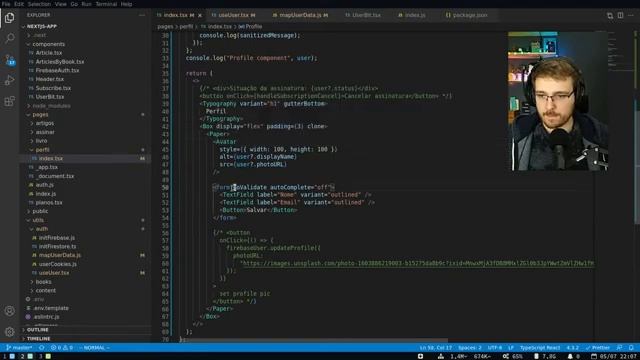Click the editor horizontal scrollbar

[x=314, y=340]
